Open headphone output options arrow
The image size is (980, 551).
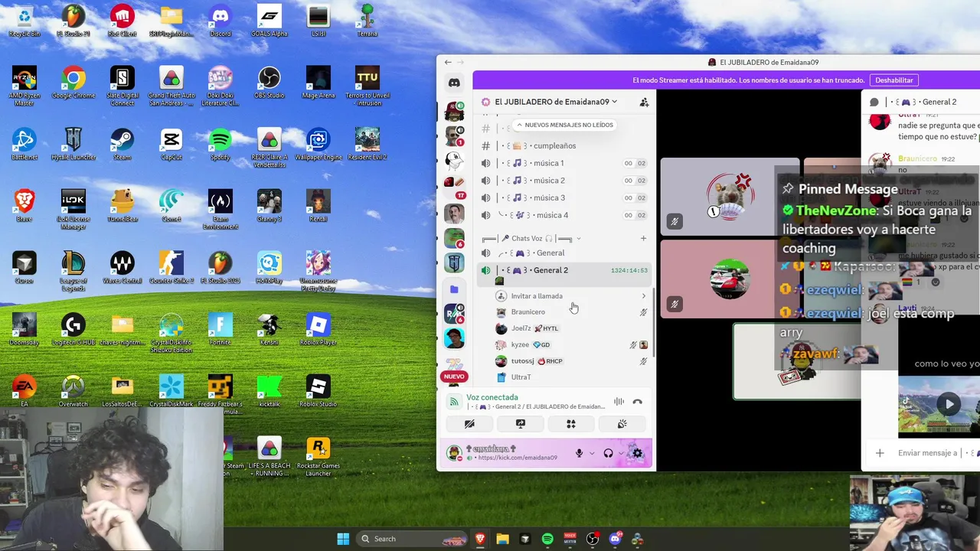(620, 453)
